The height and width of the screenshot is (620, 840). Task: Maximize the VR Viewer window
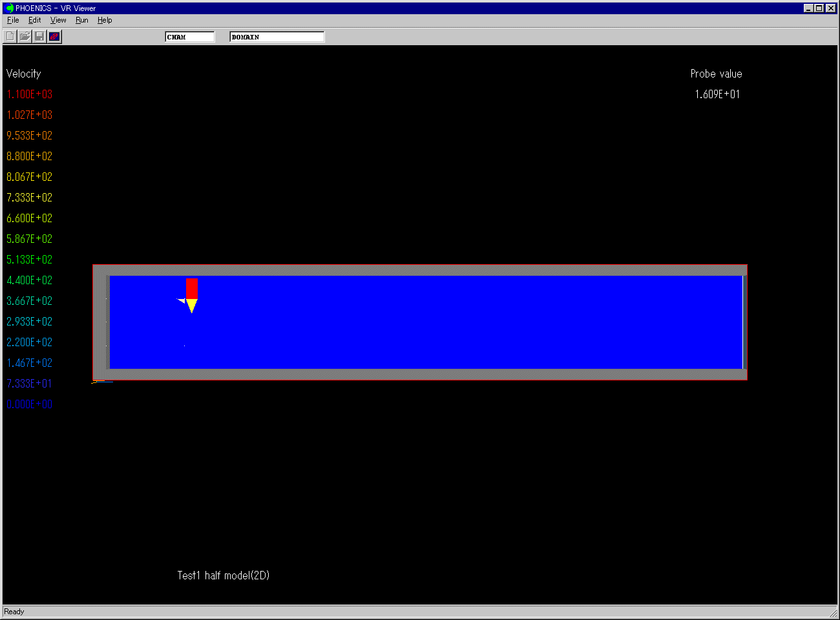click(x=819, y=8)
